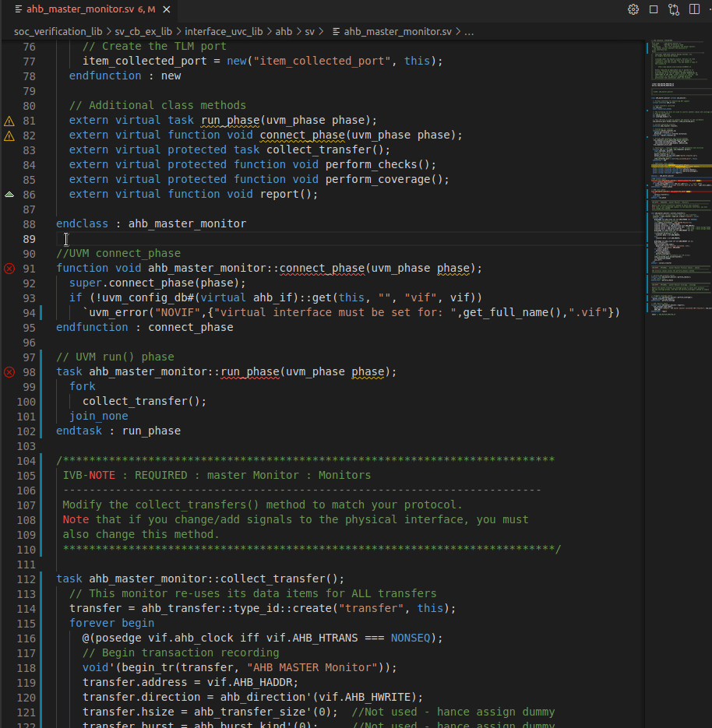The width and height of the screenshot is (712, 728).
Task: Click the warning triangle on line 82
Action: tap(9, 135)
